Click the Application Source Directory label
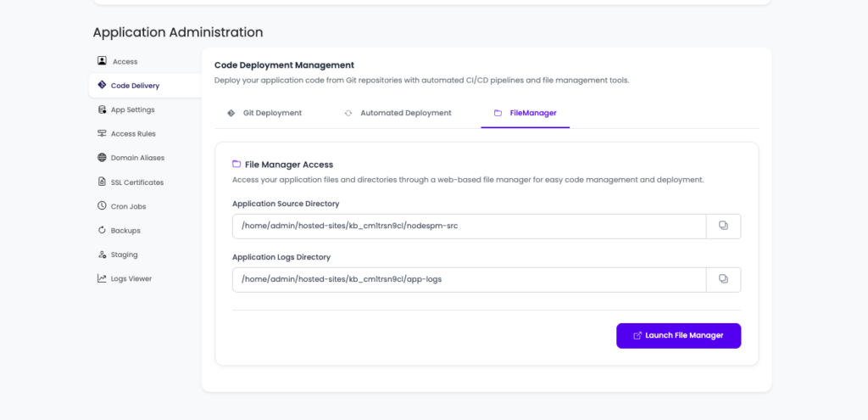The image size is (868, 420). (286, 204)
